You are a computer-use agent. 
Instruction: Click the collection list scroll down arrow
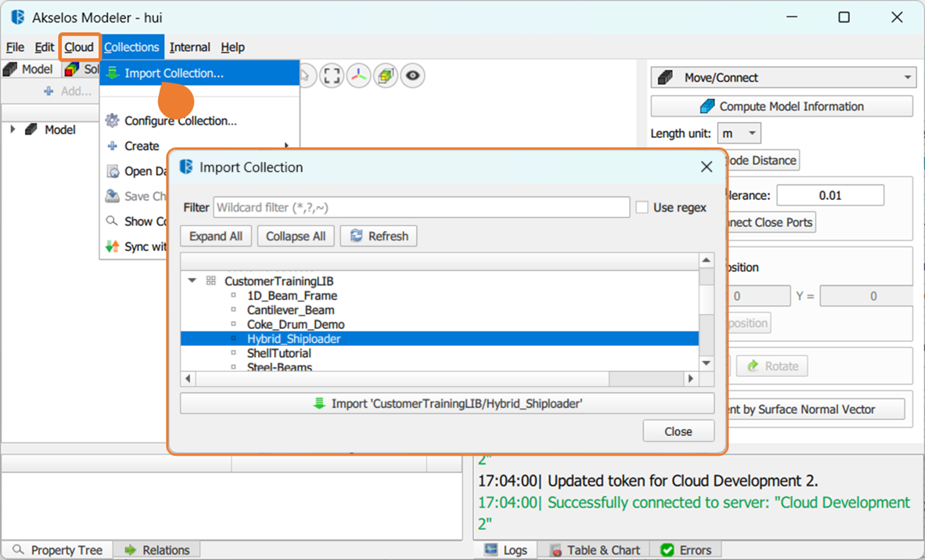coord(706,363)
